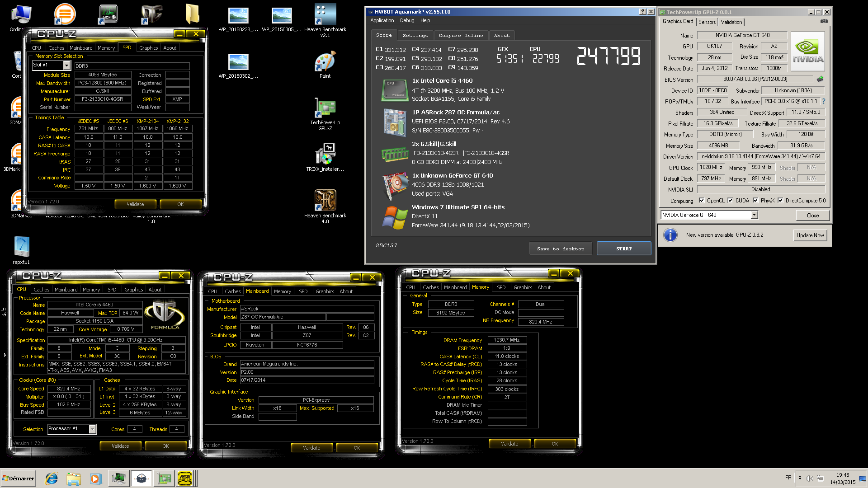Open the OC Formula shortcut icon

point(151,14)
